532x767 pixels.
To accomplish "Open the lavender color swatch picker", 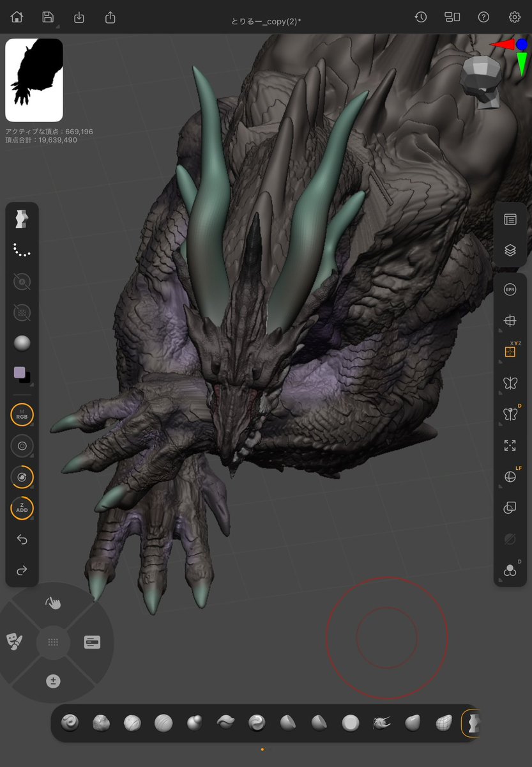I will [20, 373].
